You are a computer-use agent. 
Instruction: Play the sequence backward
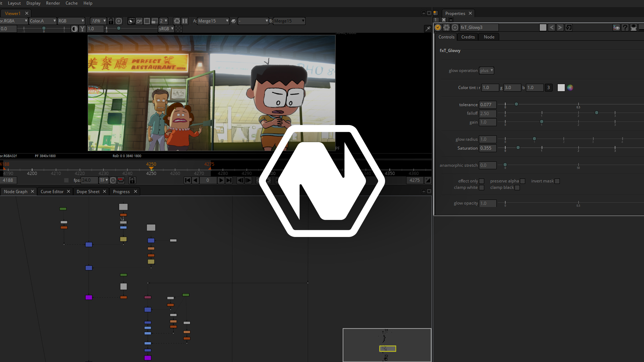click(195, 180)
